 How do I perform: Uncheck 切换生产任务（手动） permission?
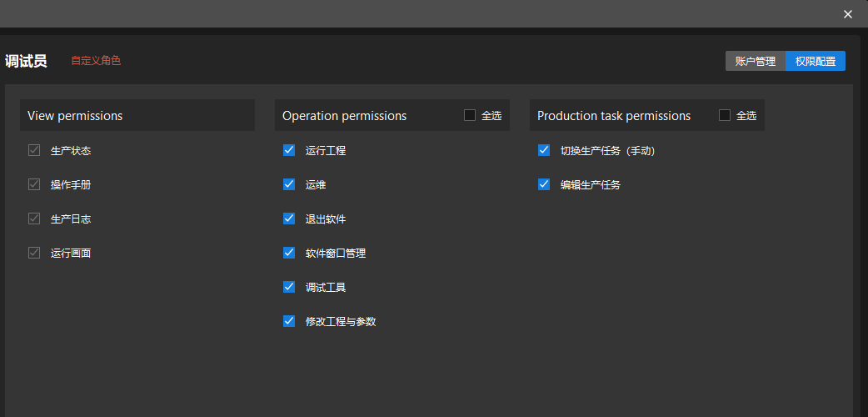pos(544,150)
